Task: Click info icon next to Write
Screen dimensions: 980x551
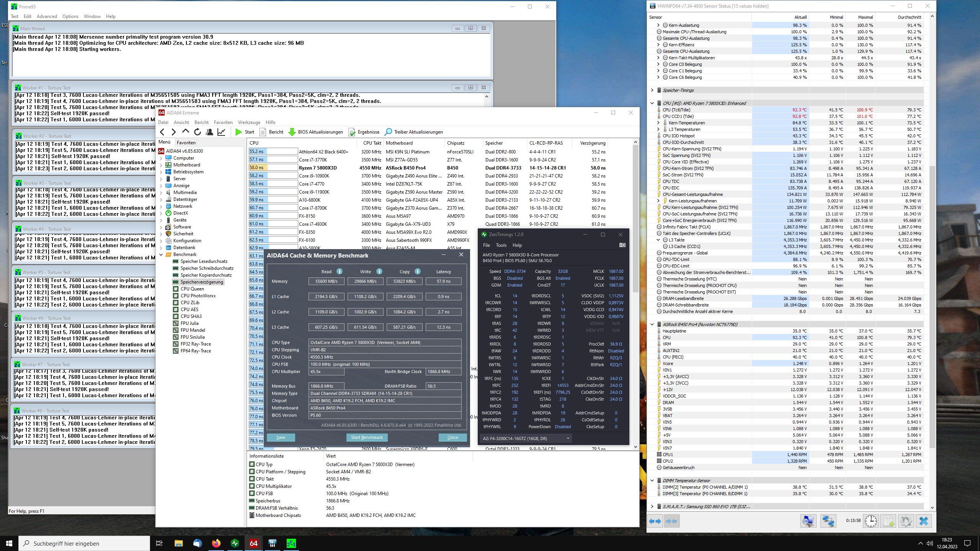Action: 379,271
